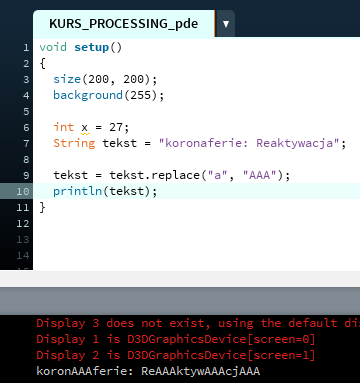The height and width of the screenshot is (383, 360).
Task: Click the underlined variable x on line 6
Action: [x=85, y=128]
